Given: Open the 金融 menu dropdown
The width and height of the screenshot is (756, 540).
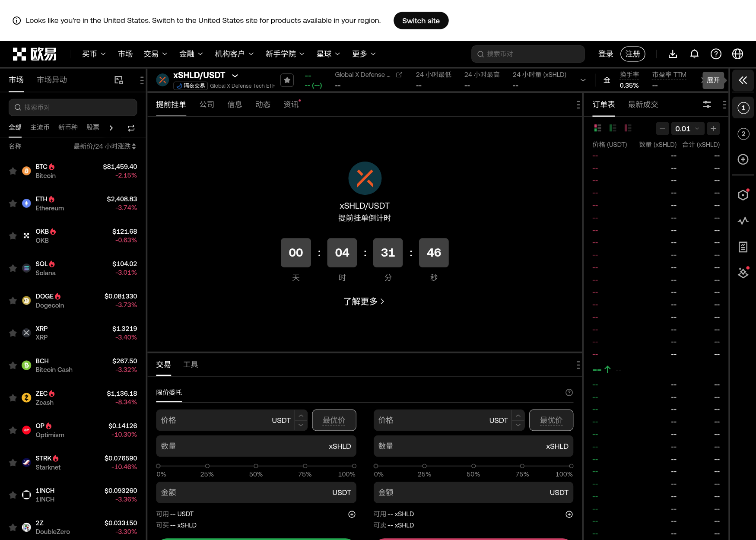Looking at the screenshot, I should click(x=191, y=54).
